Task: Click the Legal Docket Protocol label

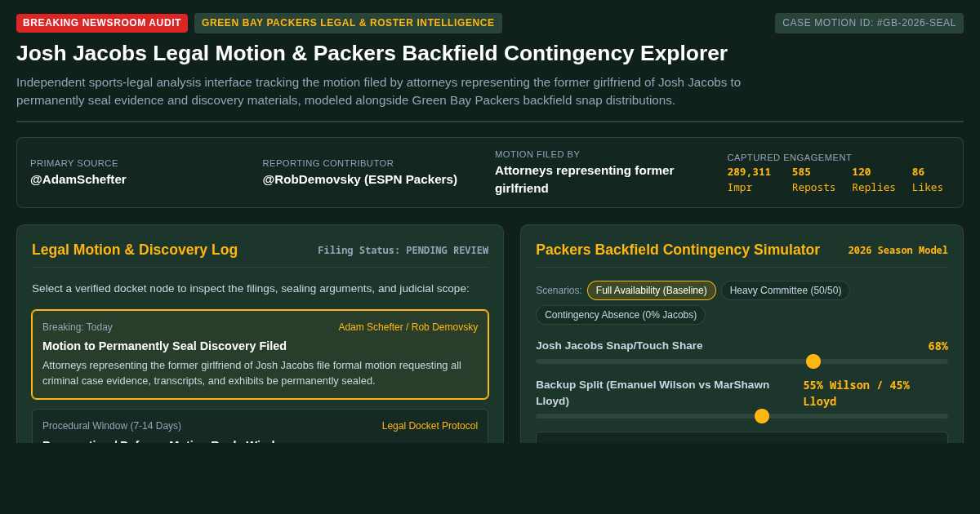Action: coord(430,426)
